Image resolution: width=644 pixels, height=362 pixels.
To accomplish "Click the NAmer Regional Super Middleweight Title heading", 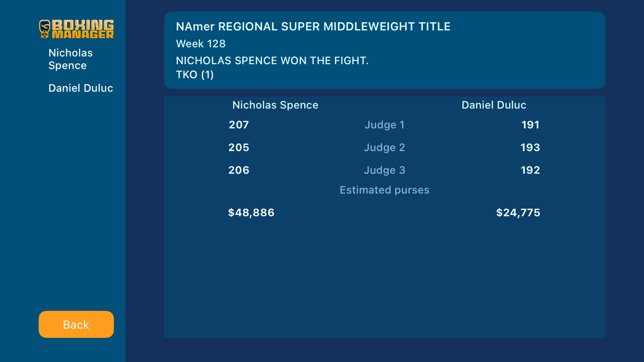I will 313,27.
